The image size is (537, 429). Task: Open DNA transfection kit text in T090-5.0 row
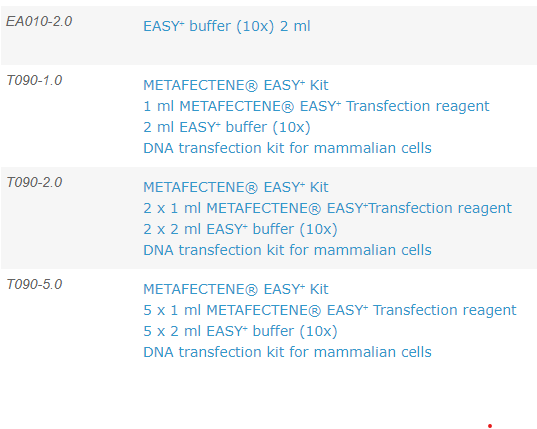[287, 352]
